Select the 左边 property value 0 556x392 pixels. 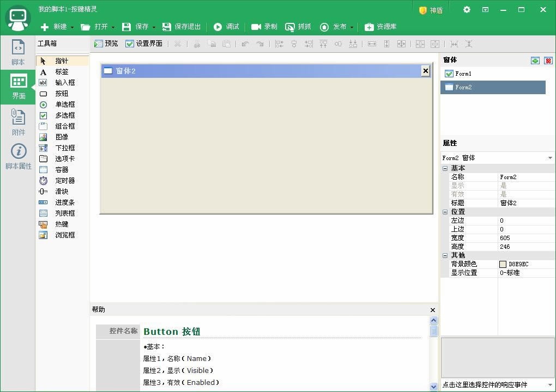(527, 220)
